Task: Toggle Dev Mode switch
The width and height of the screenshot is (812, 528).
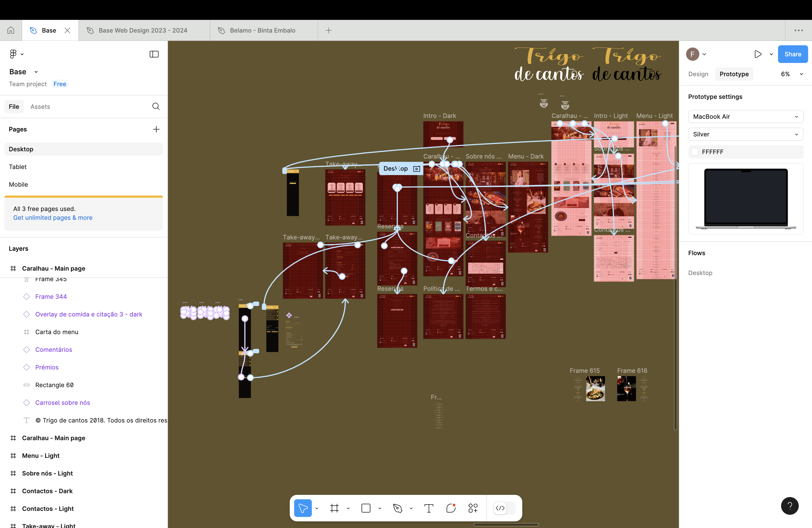Action: (504, 508)
